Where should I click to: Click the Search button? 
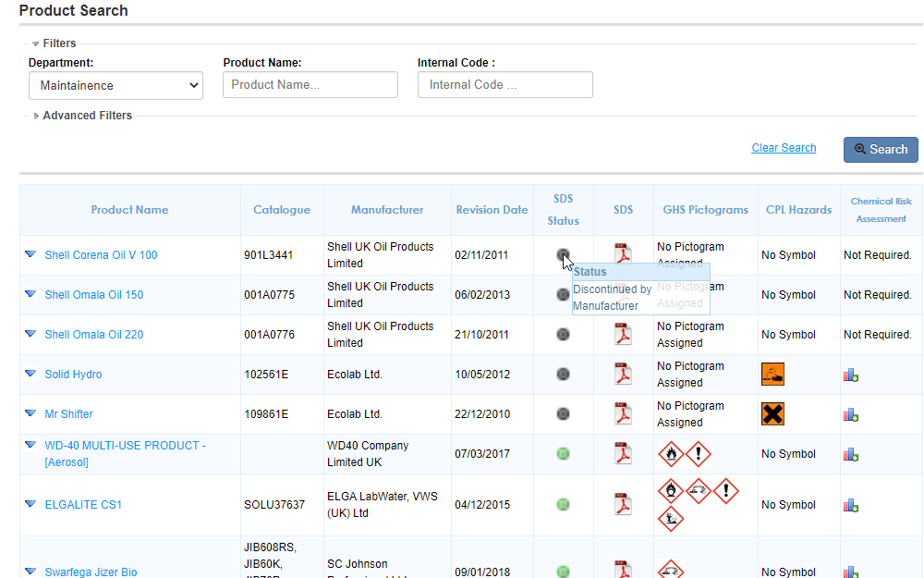pos(881,150)
